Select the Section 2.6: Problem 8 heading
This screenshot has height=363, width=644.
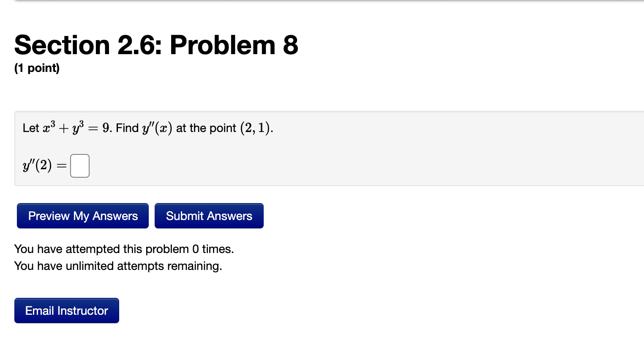click(x=156, y=45)
